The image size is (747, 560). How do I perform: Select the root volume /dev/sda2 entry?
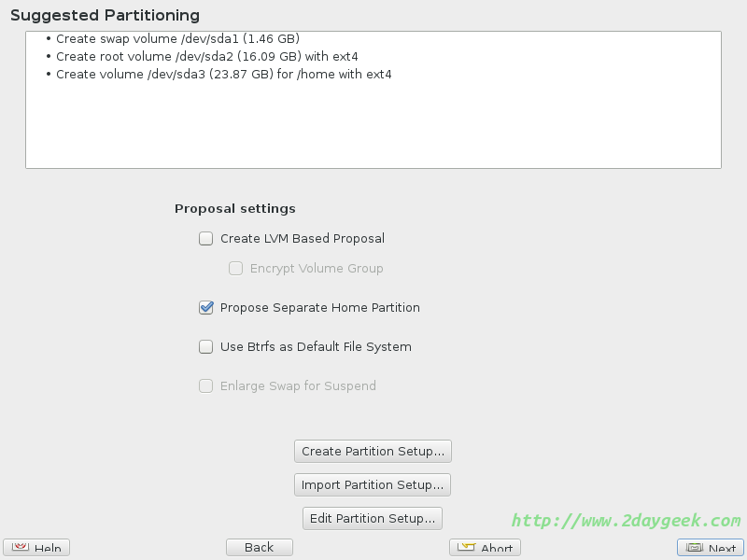pyautogui.click(x=206, y=57)
